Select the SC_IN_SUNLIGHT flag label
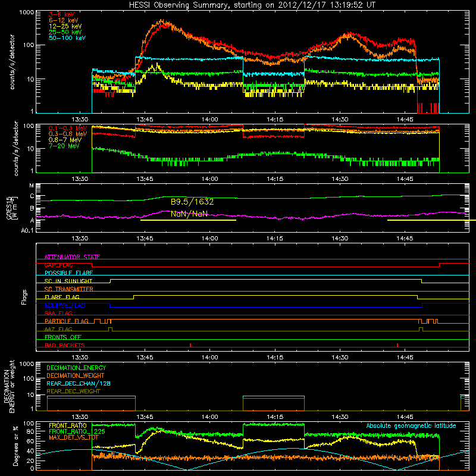Image resolution: width=476 pixels, height=476 pixels. coord(68,281)
